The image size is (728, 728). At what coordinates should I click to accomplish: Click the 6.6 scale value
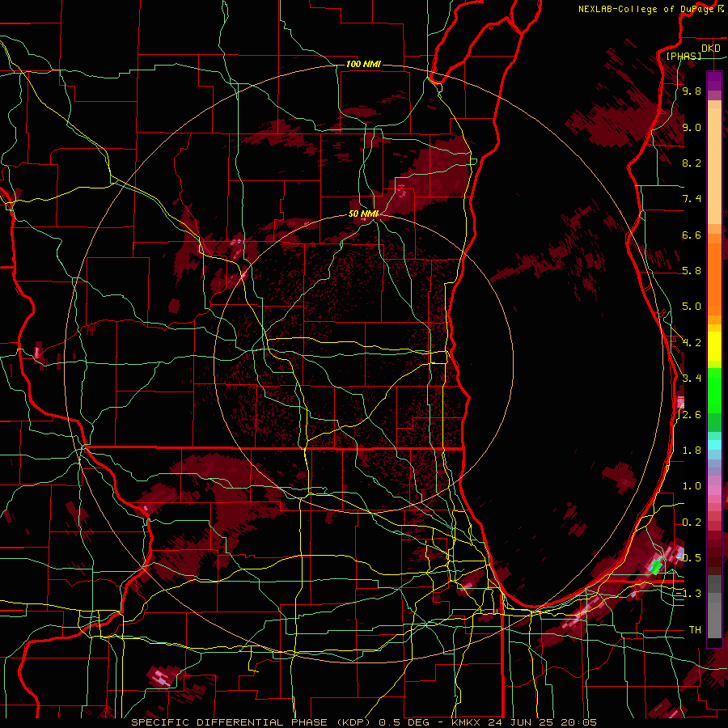pos(692,235)
